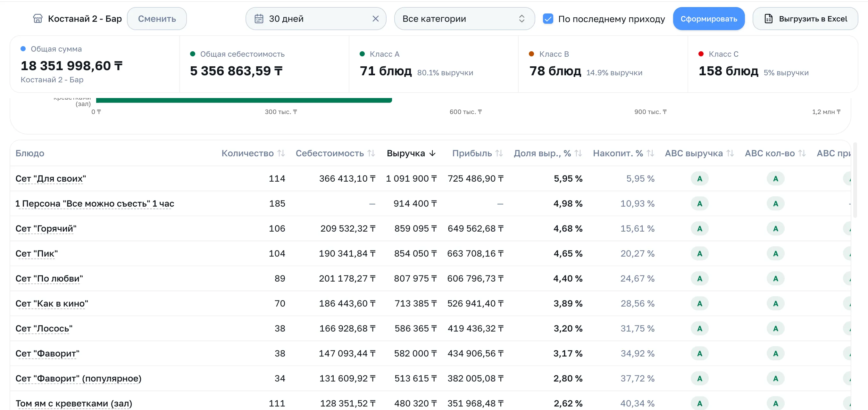This screenshot has width=868, height=410.
Task: Open the dish Сет "Пик"
Action: [x=37, y=253]
